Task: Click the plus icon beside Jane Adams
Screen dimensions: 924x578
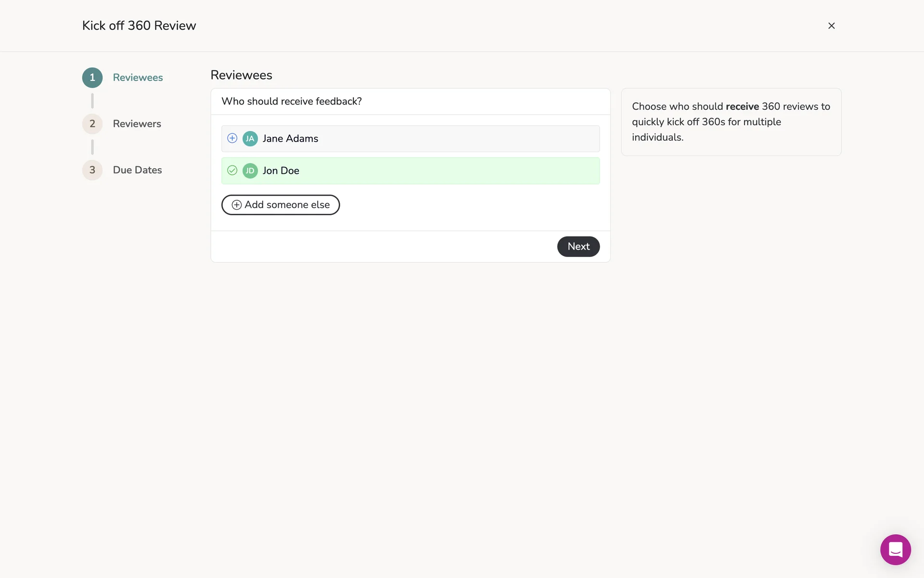Action: (x=232, y=138)
